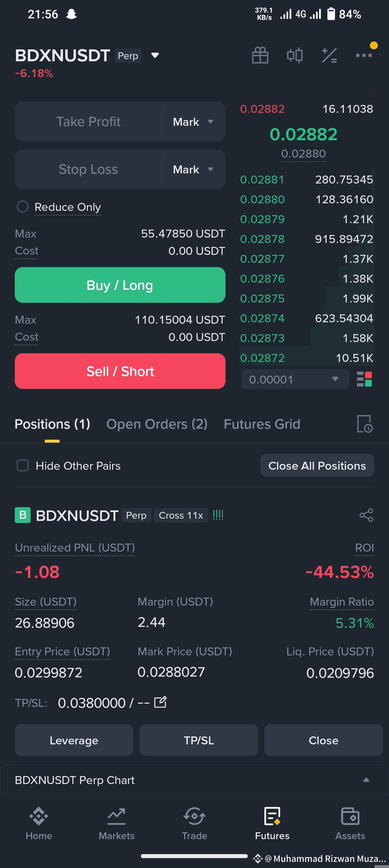The image size is (389, 868).
Task: Change the order book layout icon
Action: tap(364, 379)
